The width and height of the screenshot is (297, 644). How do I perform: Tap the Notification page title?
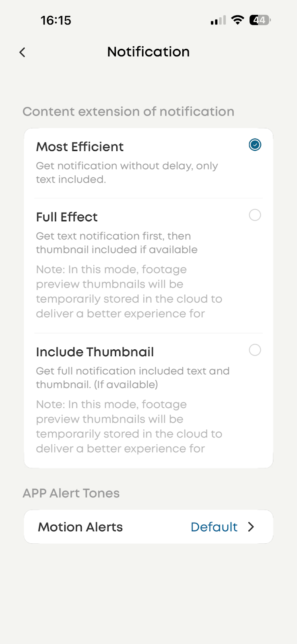click(148, 52)
